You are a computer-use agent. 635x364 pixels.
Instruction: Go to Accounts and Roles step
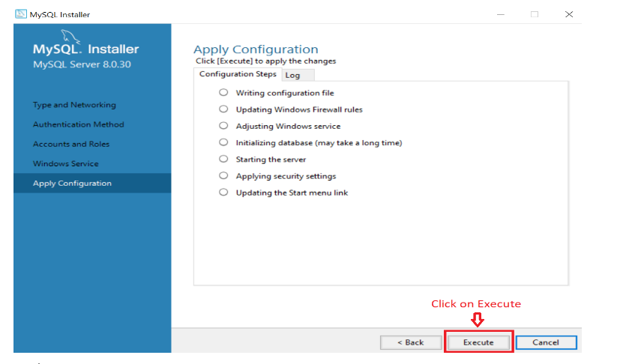[x=71, y=144]
